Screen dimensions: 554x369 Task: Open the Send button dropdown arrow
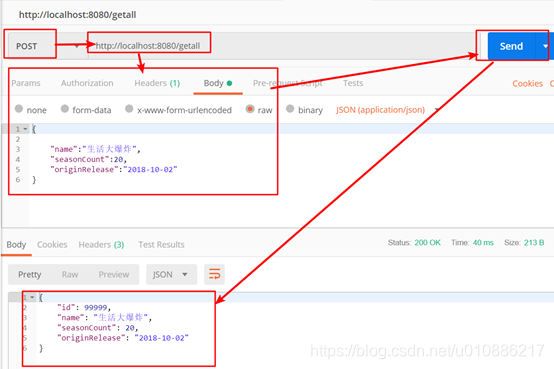[x=545, y=46]
